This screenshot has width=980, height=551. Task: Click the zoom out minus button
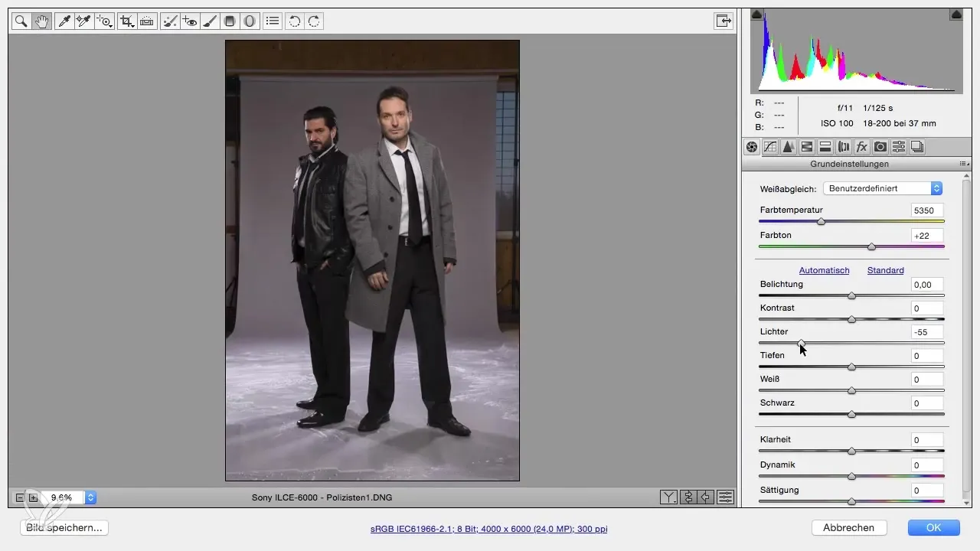click(20, 497)
